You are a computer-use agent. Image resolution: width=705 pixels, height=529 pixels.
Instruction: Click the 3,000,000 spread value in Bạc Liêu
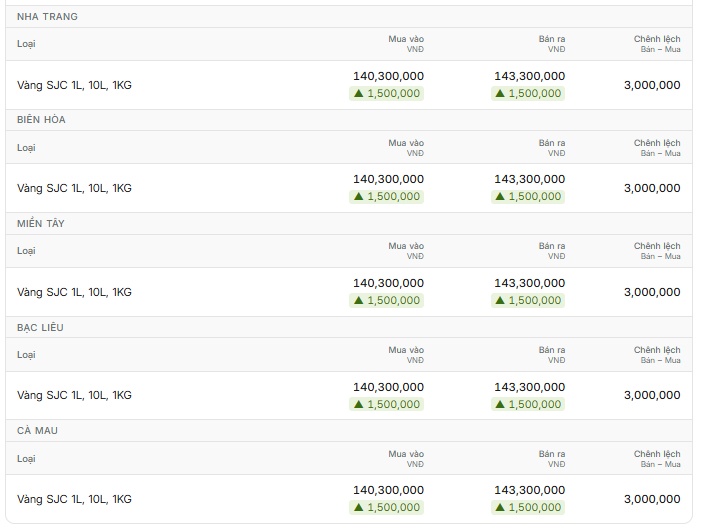pyautogui.click(x=652, y=395)
